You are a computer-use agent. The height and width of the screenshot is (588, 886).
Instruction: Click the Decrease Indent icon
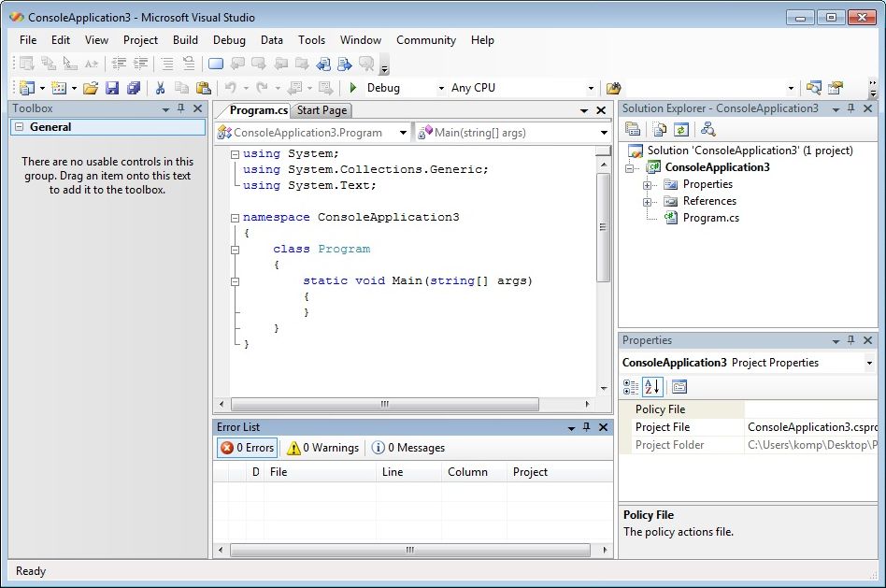click(119, 64)
